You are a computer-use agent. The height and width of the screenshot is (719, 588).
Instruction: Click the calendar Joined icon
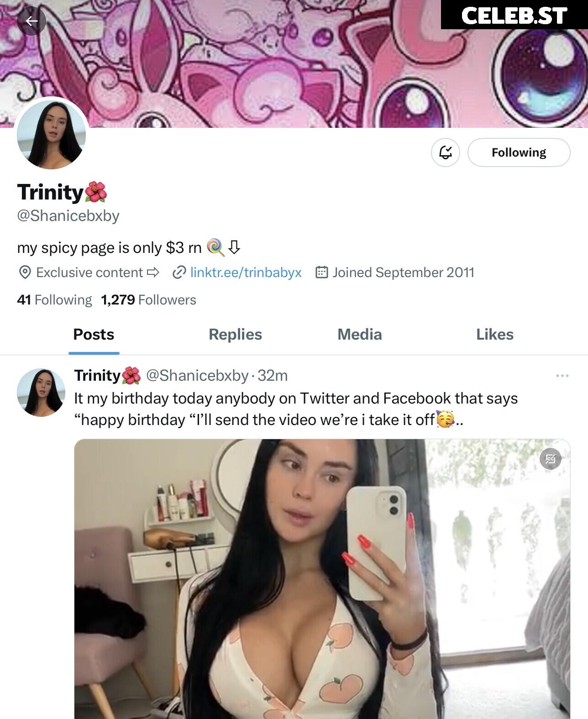pyautogui.click(x=322, y=273)
